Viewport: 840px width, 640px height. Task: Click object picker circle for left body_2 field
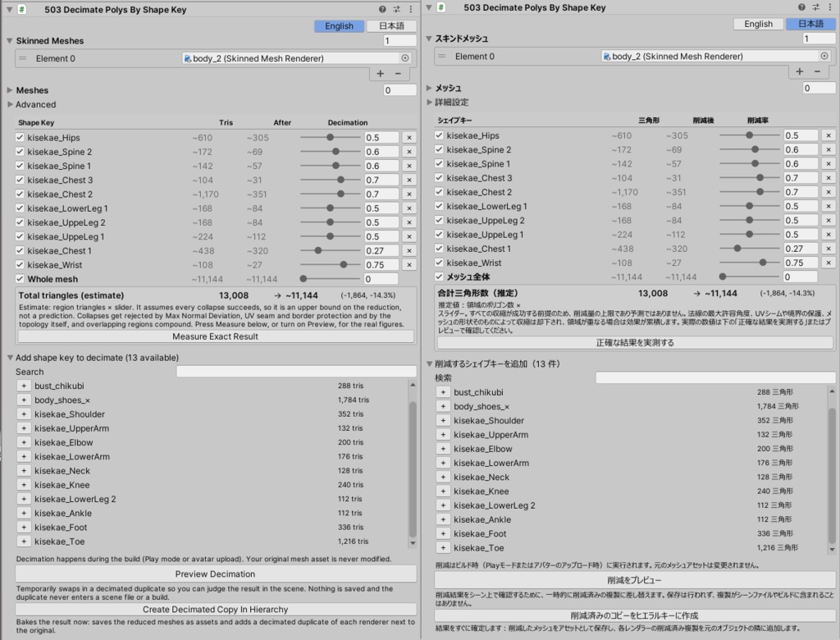coord(405,58)
